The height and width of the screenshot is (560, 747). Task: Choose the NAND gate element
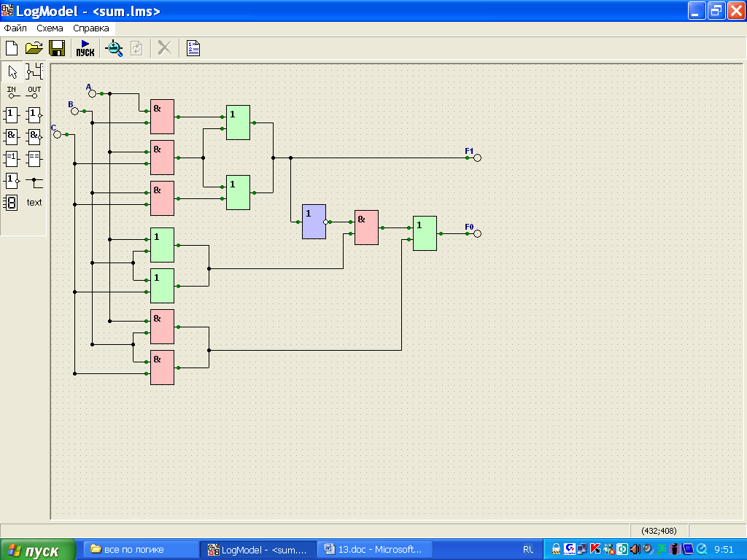[x=34, y=136]
